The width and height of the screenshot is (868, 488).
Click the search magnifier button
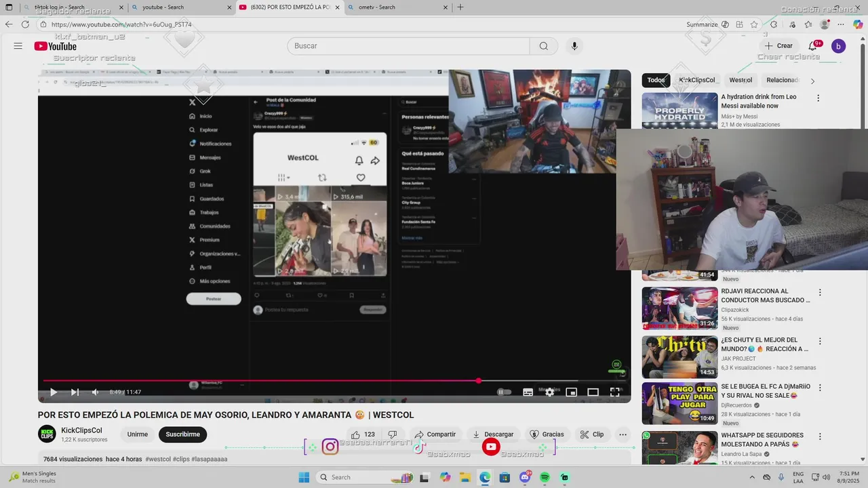[544, 46]
